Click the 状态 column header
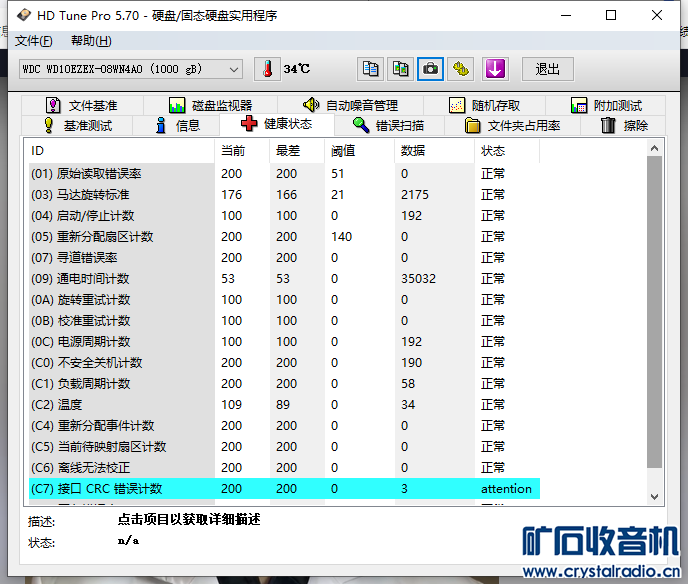 click(507, 151)
